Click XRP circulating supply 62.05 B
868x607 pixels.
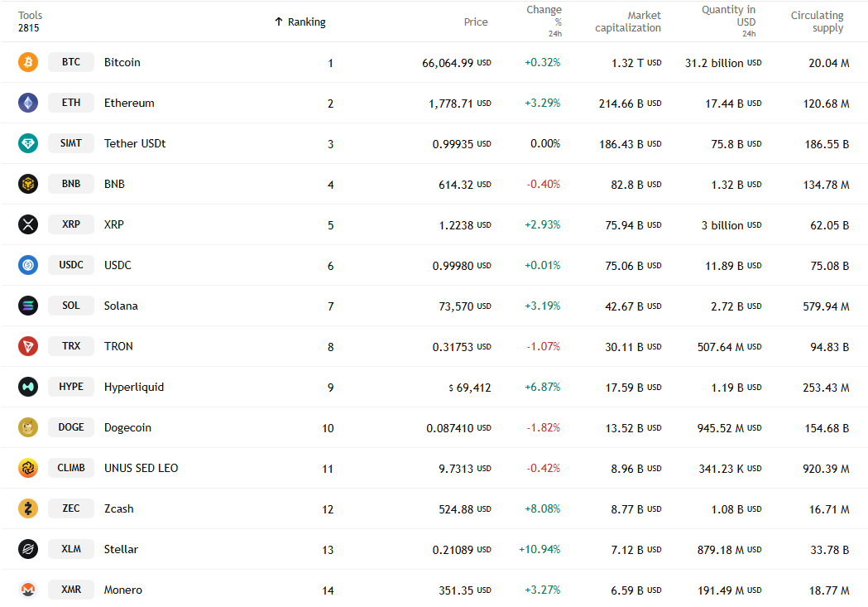click(x=829, y=225)
